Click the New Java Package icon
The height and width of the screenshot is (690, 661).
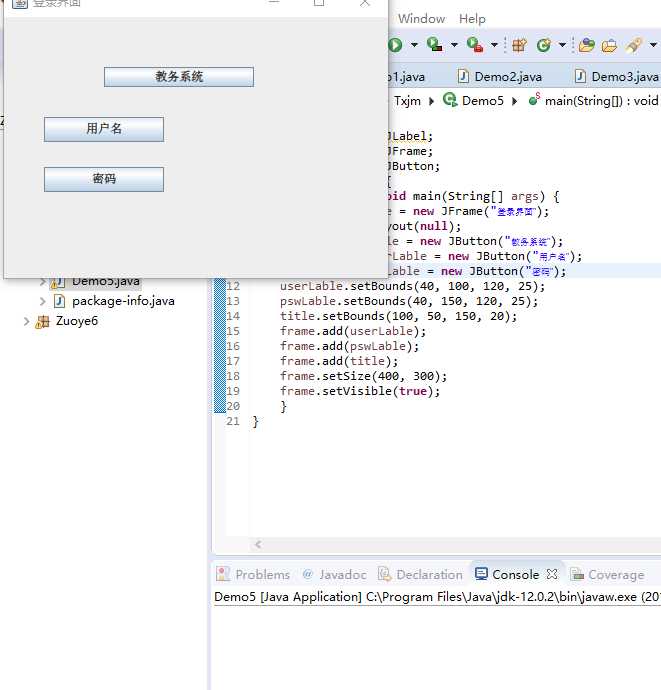pos(519,45)
